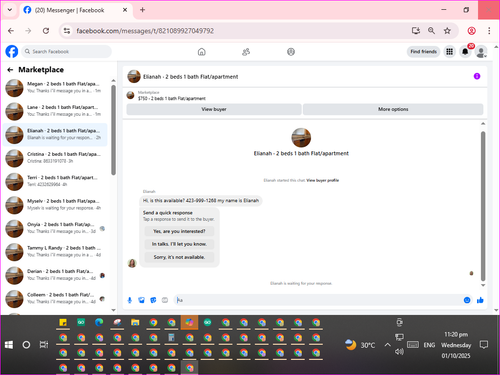
Task: Open Megan's 2 beds 1 bath chat
Action: pyautogui.click(x=55, y=87)
